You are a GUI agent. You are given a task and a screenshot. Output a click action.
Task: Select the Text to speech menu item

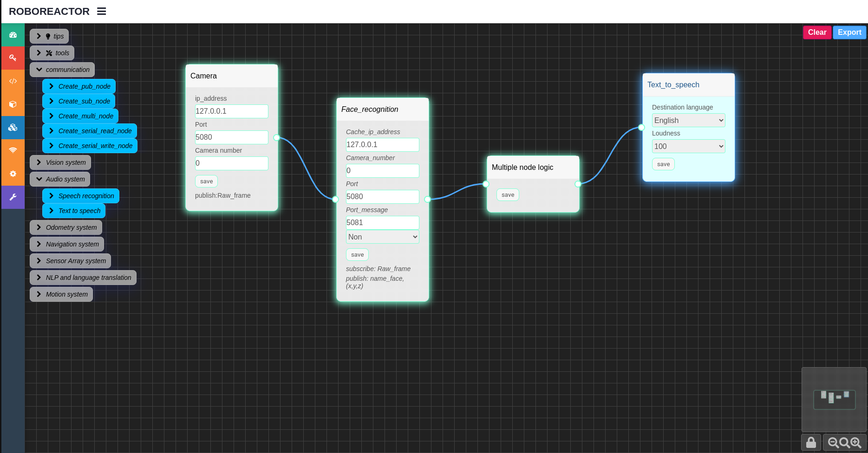74,211
